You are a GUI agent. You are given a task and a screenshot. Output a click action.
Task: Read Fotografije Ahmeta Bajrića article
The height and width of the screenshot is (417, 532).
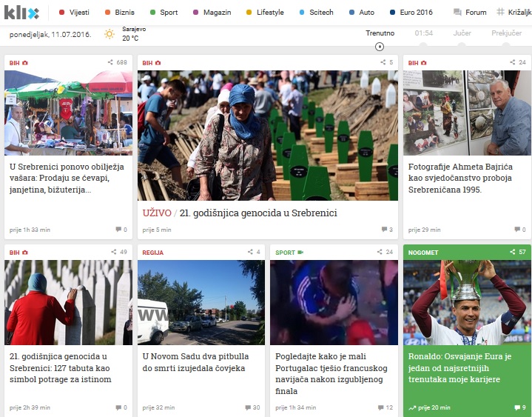coord(460,178)
